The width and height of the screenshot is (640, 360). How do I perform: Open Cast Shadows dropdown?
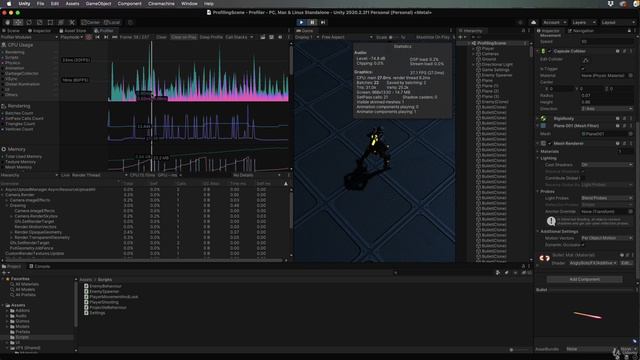pyautogui.click(x=607, y=164)
